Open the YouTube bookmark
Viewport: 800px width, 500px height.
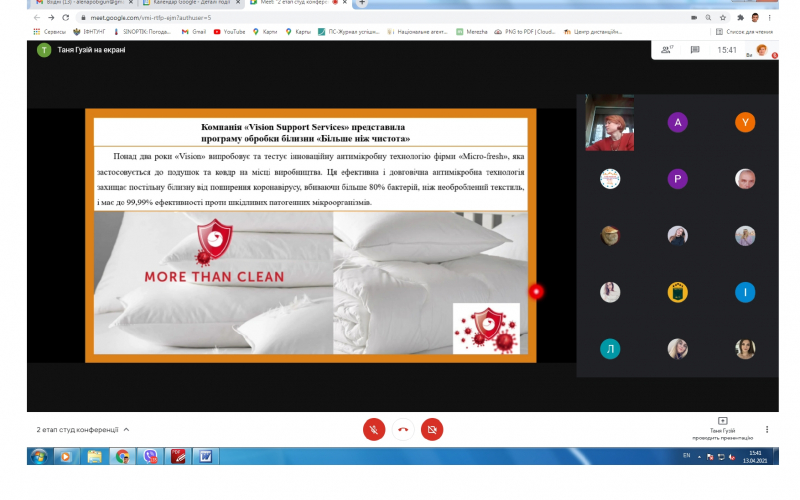pyautogui.click(x=230, y=32)
